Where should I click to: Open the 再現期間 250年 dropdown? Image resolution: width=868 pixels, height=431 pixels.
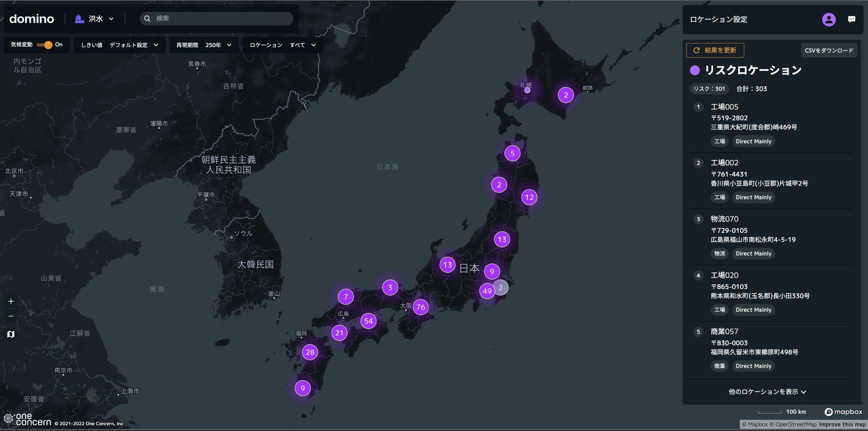coord(204,45)
